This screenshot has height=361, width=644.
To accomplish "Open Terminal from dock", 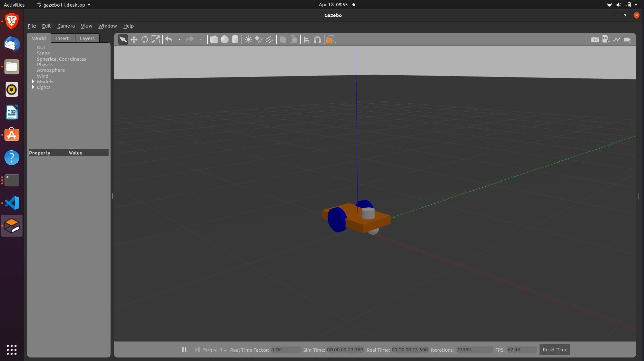I will (x=12, y=180).
